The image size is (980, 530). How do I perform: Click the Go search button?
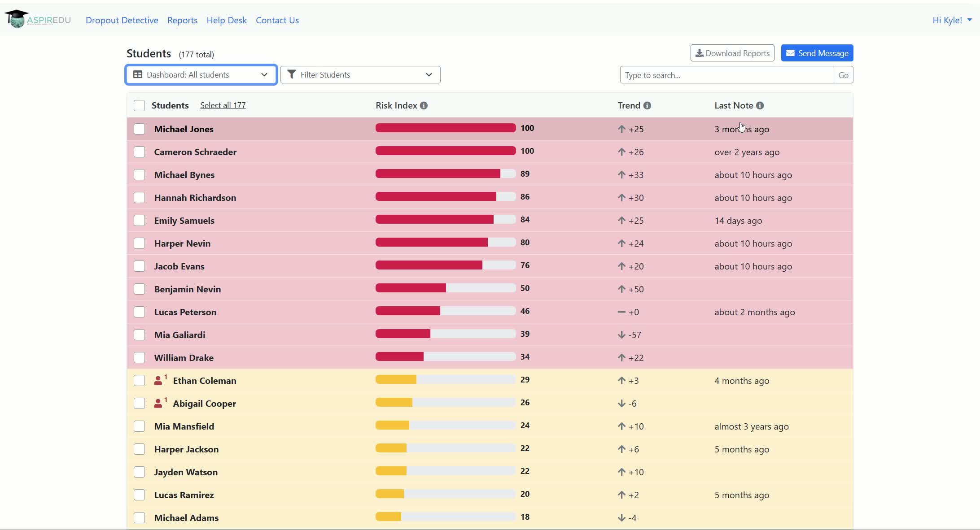click(x=844, y=75)
